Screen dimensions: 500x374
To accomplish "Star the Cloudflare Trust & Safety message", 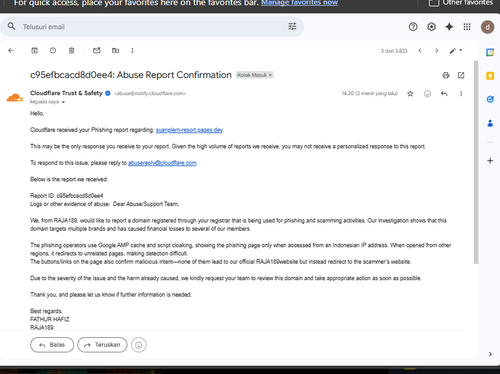I will [x=410, y=94].
